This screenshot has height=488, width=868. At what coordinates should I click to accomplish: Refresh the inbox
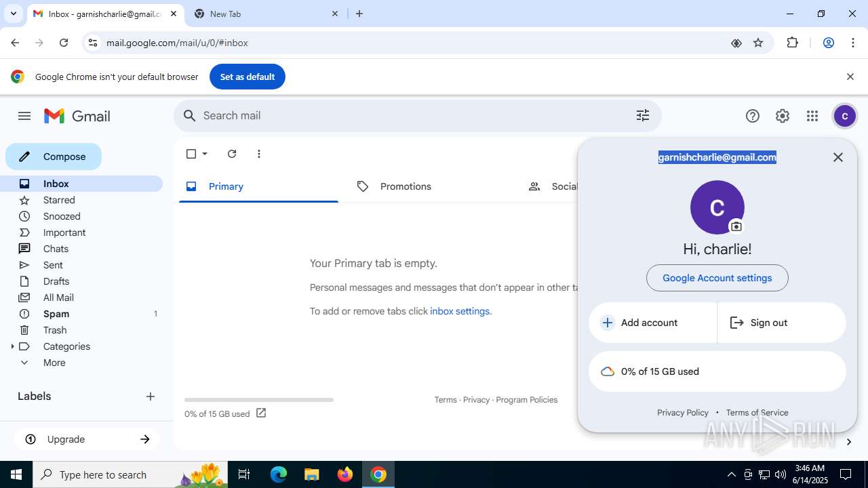(x=232, y=154)
